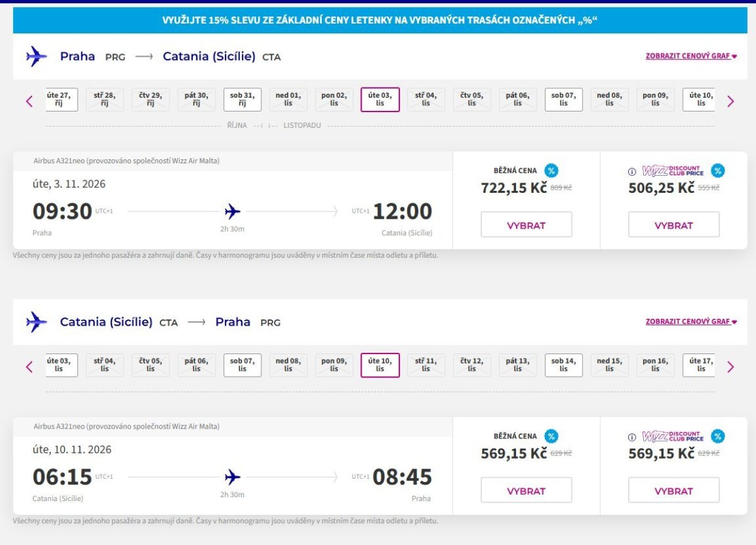Viewport: 756px width, 545px height.
Task: Open the Wizz Discount Club info icon on outbound flight
Action: pos(632,171)
